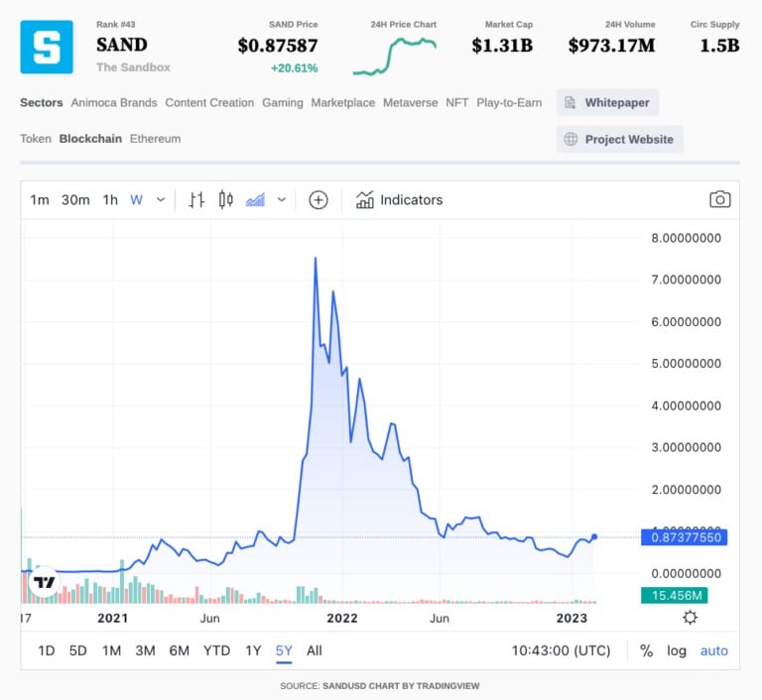The width and height of the screenshot is (762, 700).
Task: Select the 1m interval
Action: 40,199
